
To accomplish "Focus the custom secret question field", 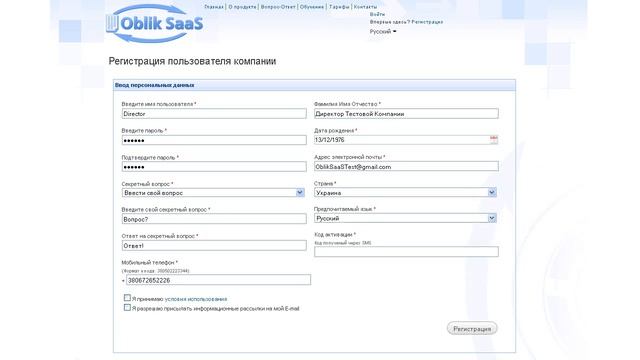I will point(214,219).
